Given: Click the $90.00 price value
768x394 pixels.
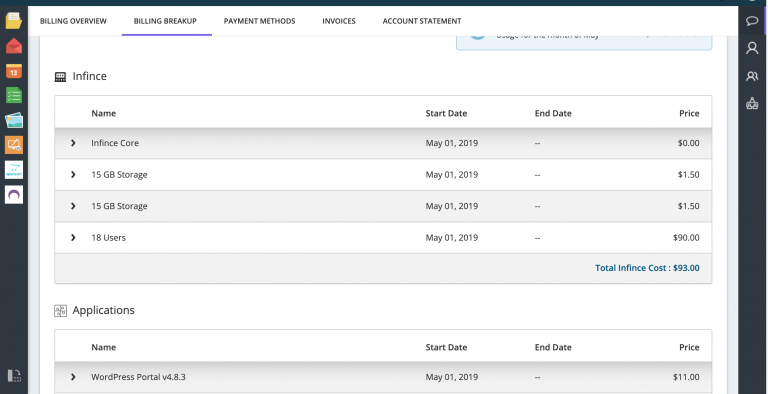Looking at the screenshot, I should click(x=686, y=238).
